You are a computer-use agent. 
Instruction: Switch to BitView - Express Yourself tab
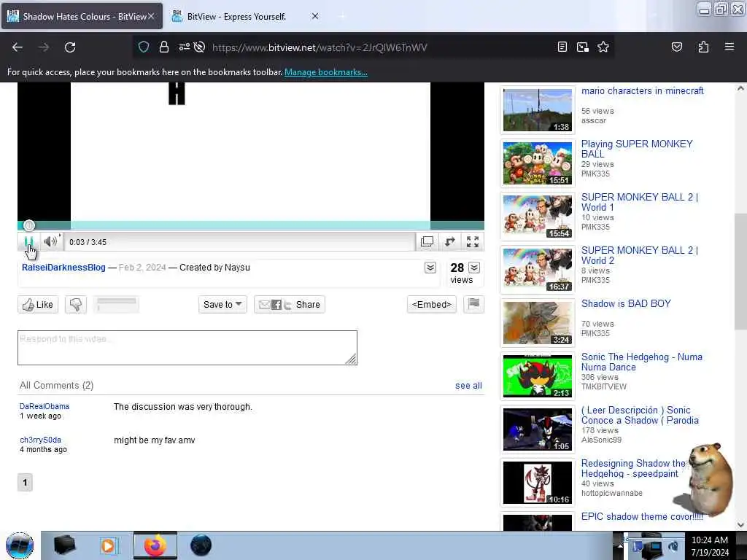tap(236, 16)
